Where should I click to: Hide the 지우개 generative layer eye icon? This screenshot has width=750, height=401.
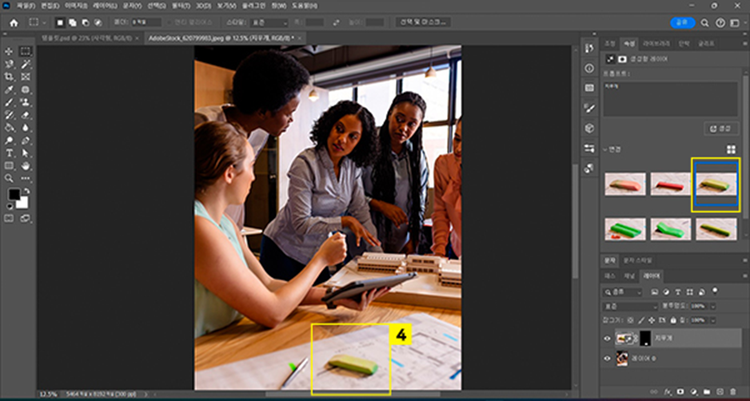tap(607, 339)
